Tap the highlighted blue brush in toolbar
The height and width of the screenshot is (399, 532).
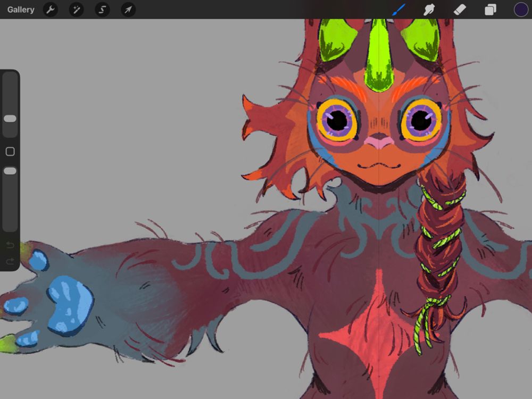coord(400,9)
